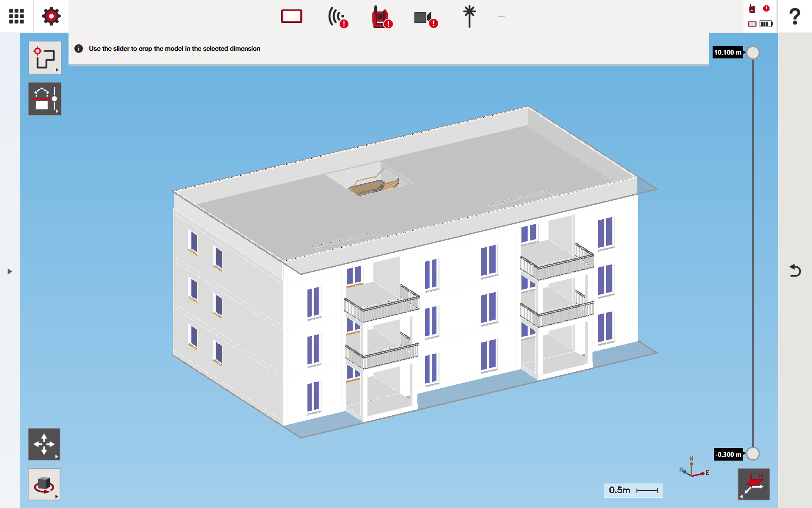
Task: Click the undo arrow button
Action: point(795,271)
